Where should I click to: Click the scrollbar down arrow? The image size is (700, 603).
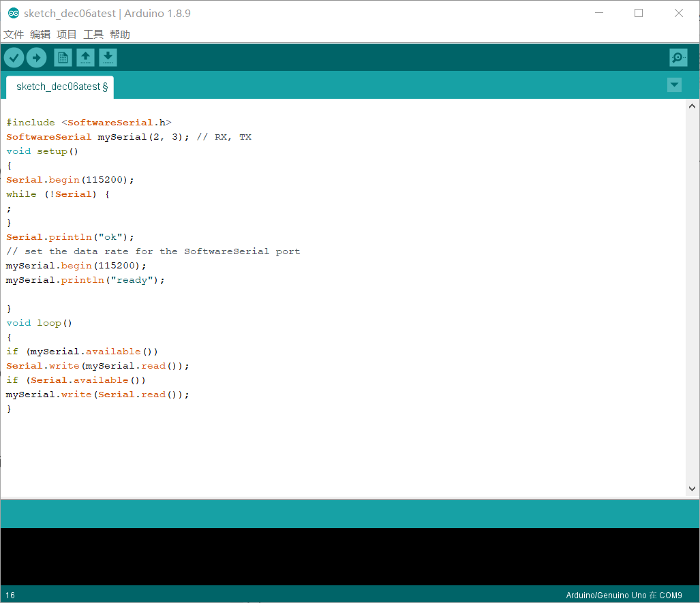click(x=693, y=488)
